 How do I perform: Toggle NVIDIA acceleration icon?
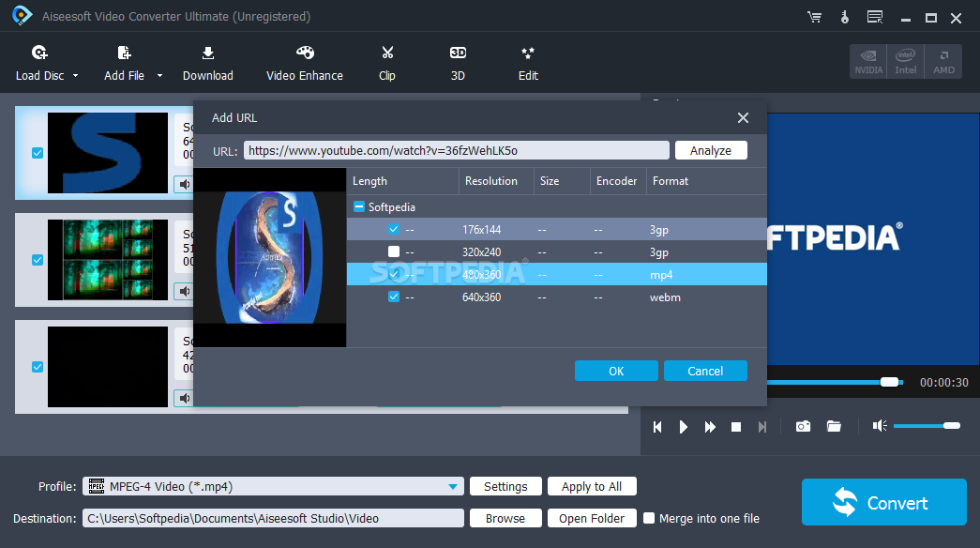(x=868, y=61)
